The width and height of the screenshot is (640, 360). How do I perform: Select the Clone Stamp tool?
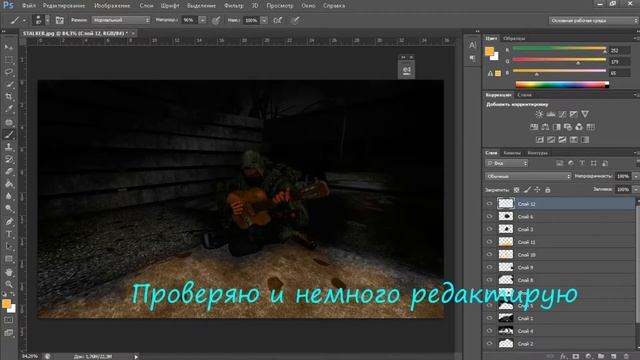[x=9, y=147]
